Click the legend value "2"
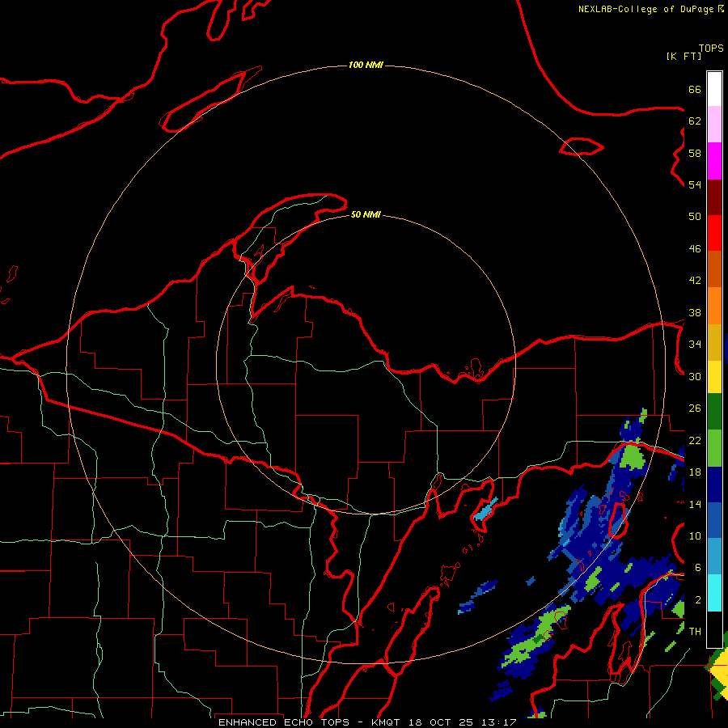This screenshot has height=728, width=728. point(698,600)
